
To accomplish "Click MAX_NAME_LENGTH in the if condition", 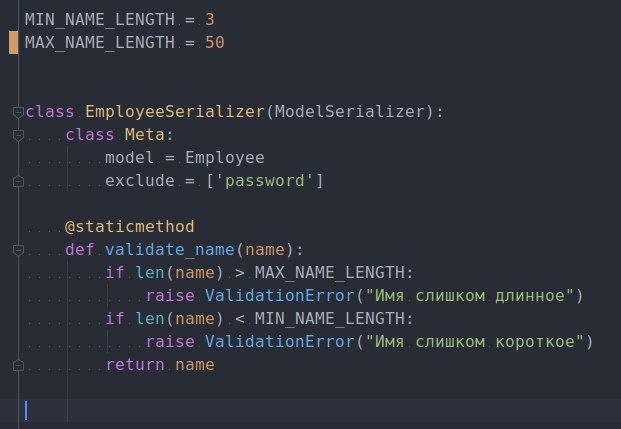I will coord(330,273).
